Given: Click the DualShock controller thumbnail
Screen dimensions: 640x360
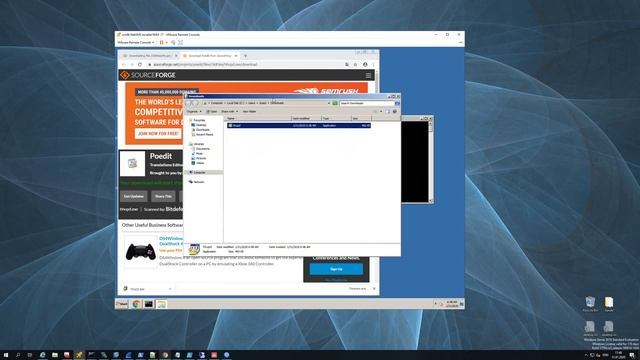Looking at the screenshot, I should (140, 251).
